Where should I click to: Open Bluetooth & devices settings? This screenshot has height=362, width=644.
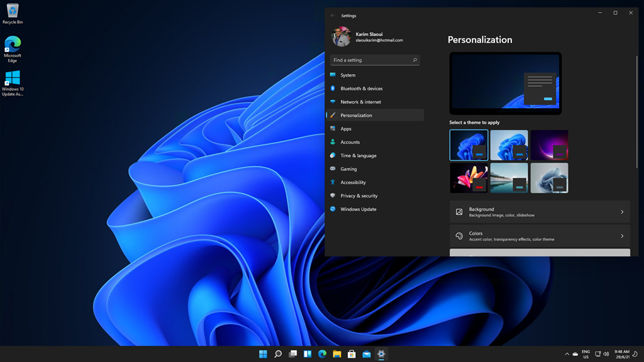pyautogui.click(x=361, y=89)
